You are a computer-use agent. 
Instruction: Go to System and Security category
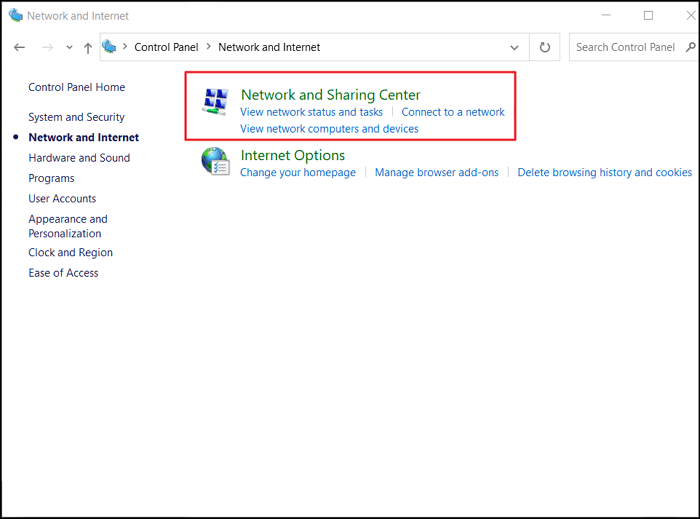pyautogui.click(x=76, y=117)
